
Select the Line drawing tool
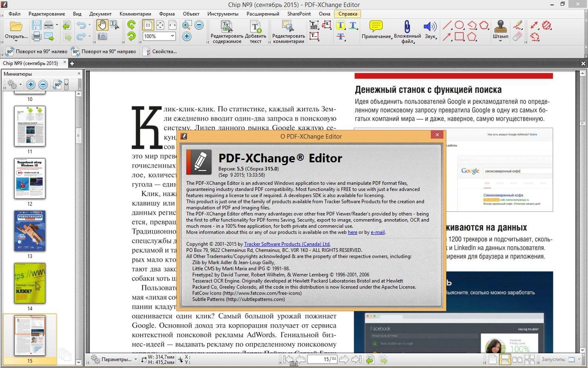tap(447, 25)
